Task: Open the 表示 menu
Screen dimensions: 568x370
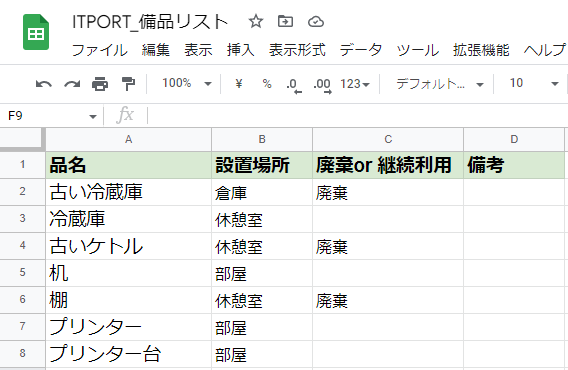Action: [198, 50]
